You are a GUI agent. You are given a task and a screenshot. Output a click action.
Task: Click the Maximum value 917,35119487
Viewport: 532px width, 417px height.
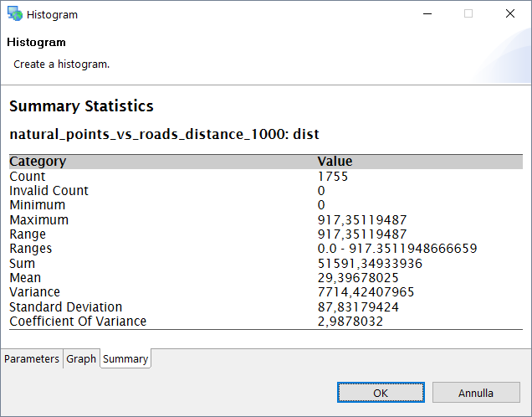click(361, 220)
